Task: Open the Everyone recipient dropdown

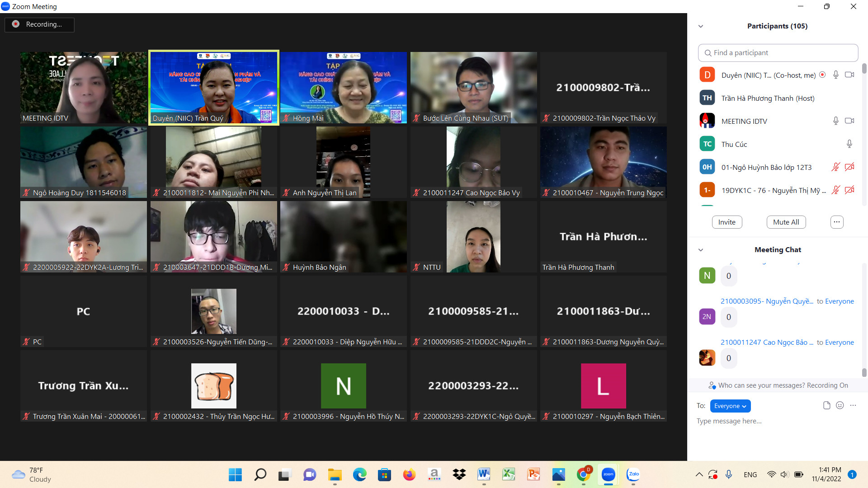Action: pos(730,406)
